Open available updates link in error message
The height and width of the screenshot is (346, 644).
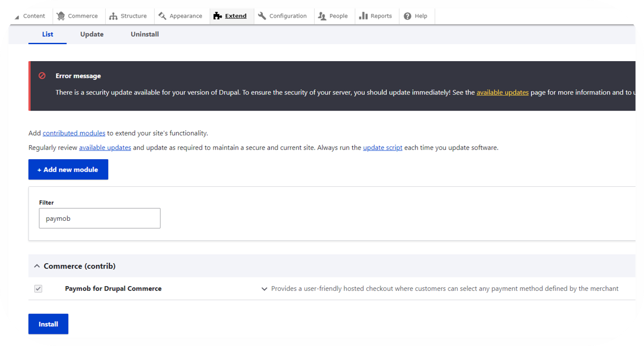(x=502, y=93)
